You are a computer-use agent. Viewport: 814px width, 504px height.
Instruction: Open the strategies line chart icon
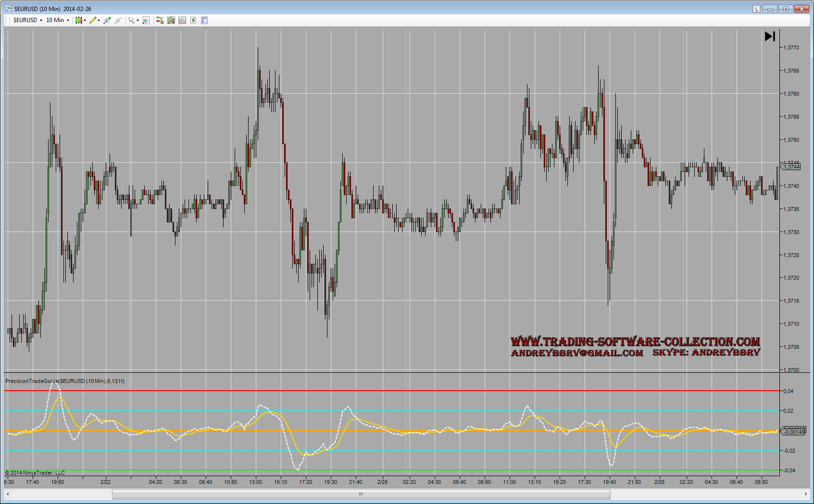[x=182, y=20]
